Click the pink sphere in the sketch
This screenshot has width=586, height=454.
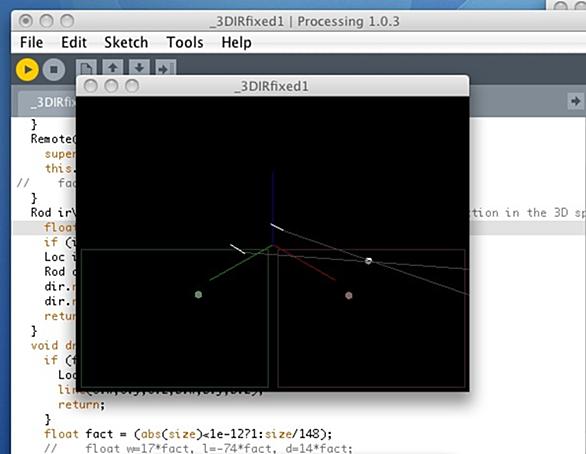(349, 296)
